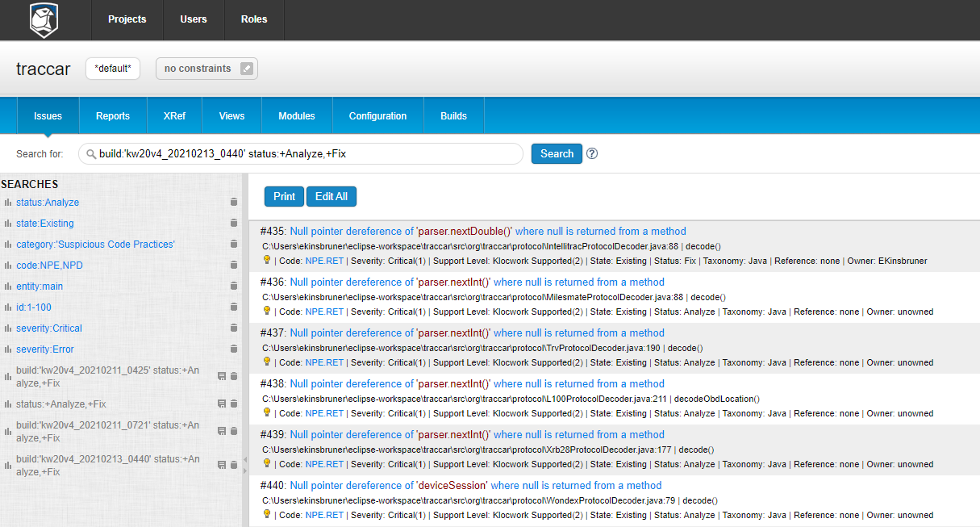Click the trash icon for id:1-100 search
This screenshot has width=980, height=527.
coord(234,307)
